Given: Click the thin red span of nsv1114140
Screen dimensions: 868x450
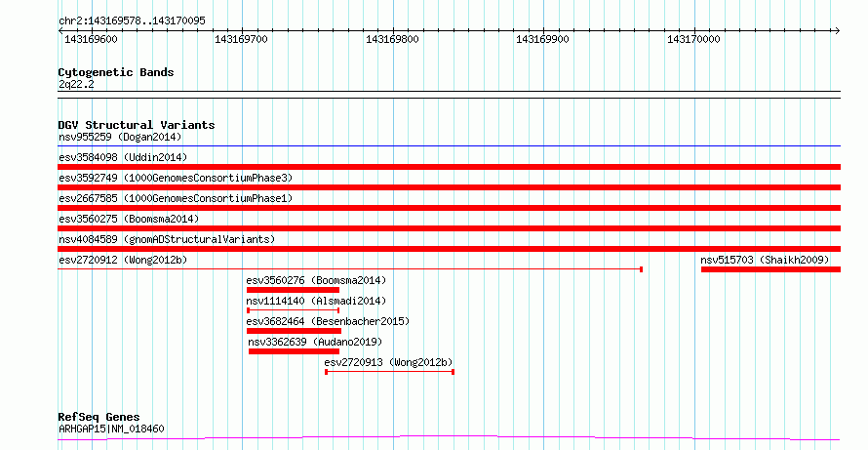Looking at the screenshot, I should [293, 310].
